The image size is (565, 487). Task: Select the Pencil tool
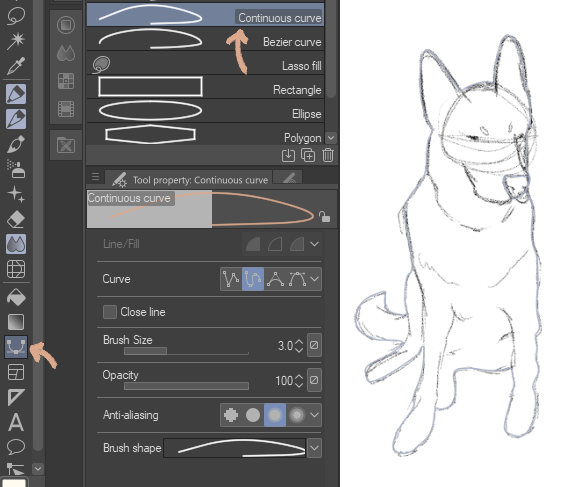click(x=16, y=119)
